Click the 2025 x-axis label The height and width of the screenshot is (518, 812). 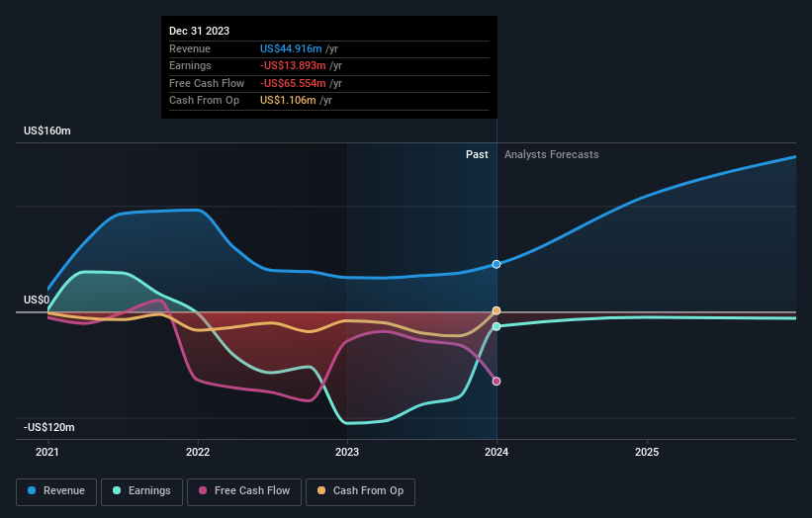647,453
